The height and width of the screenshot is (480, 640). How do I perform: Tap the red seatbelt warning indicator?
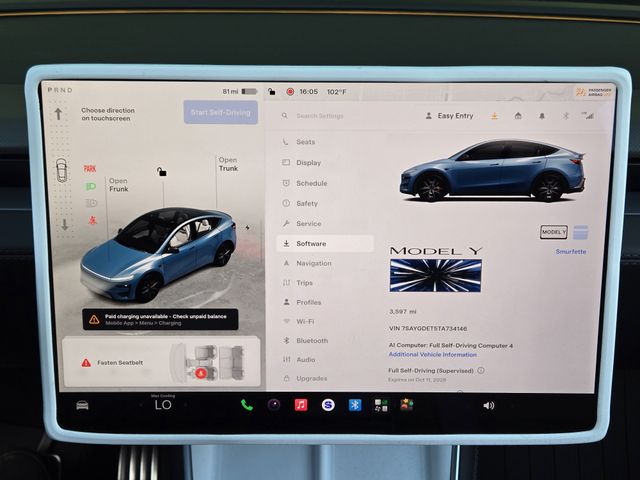click(x=93, y=220)
